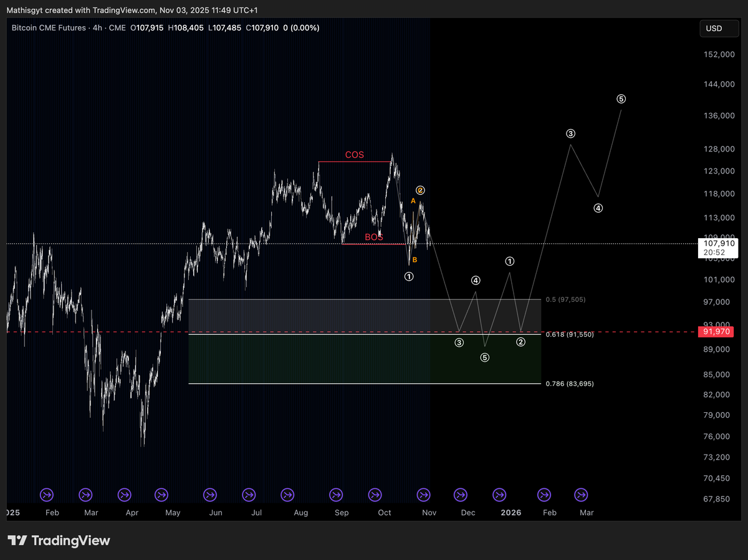Click the Sep label on the time axis
This screenshot has width=748, height=560.
point(342,513)
